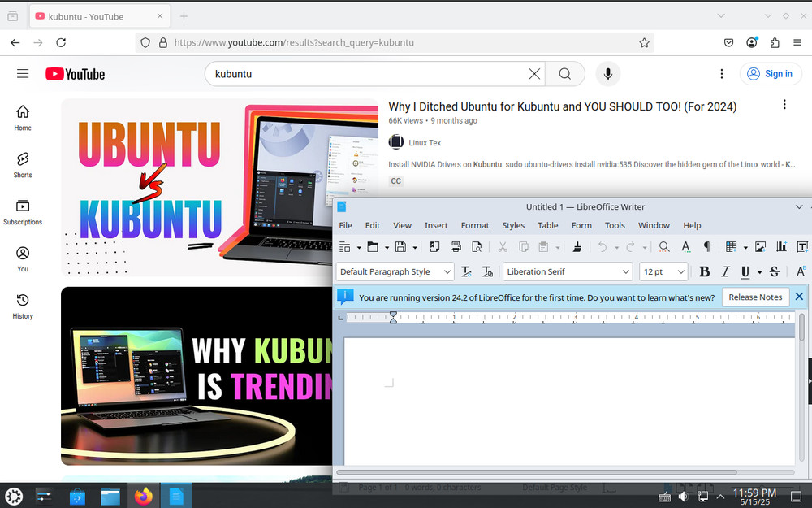Open the Tools menu in Writer
Image resolution: width=812 pixels, height=508 pixels.
615,225
